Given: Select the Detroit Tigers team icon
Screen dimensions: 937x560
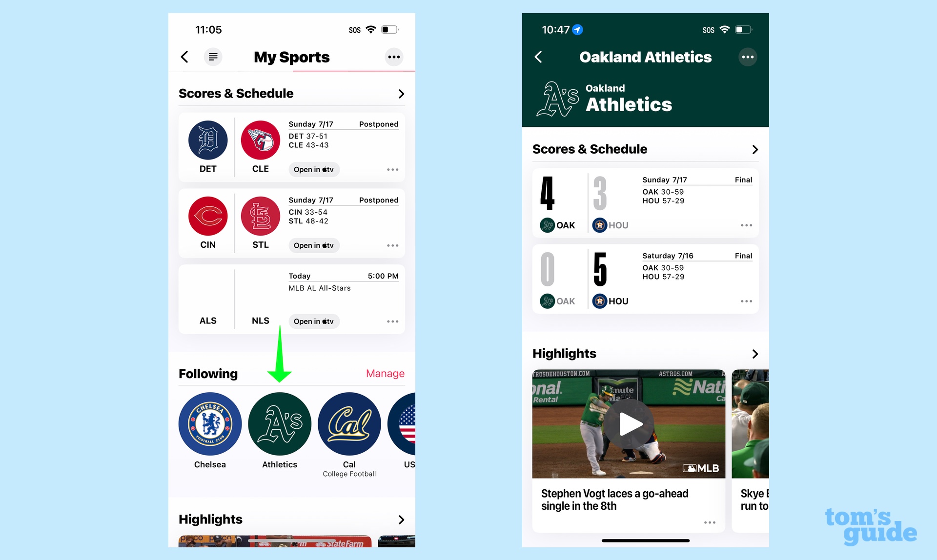Looking at the screenshot, I should [x=208, y=140].
